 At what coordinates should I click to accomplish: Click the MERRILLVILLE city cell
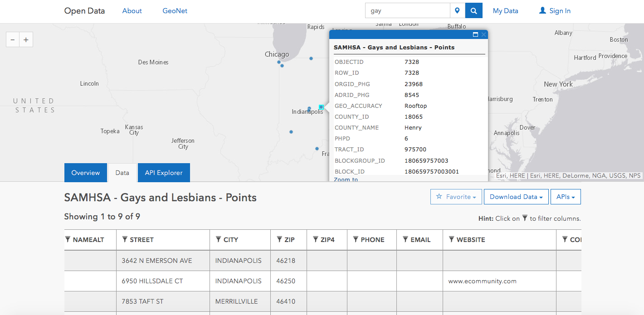[x=240, y=301]
